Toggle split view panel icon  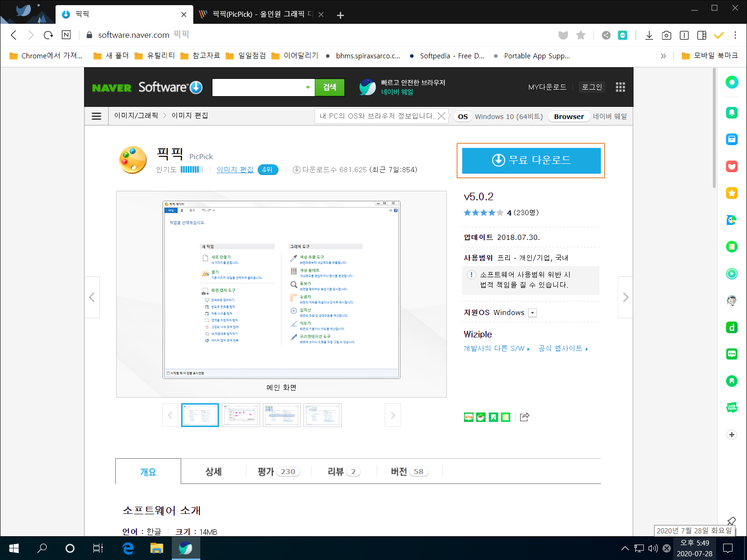(702, 35)
